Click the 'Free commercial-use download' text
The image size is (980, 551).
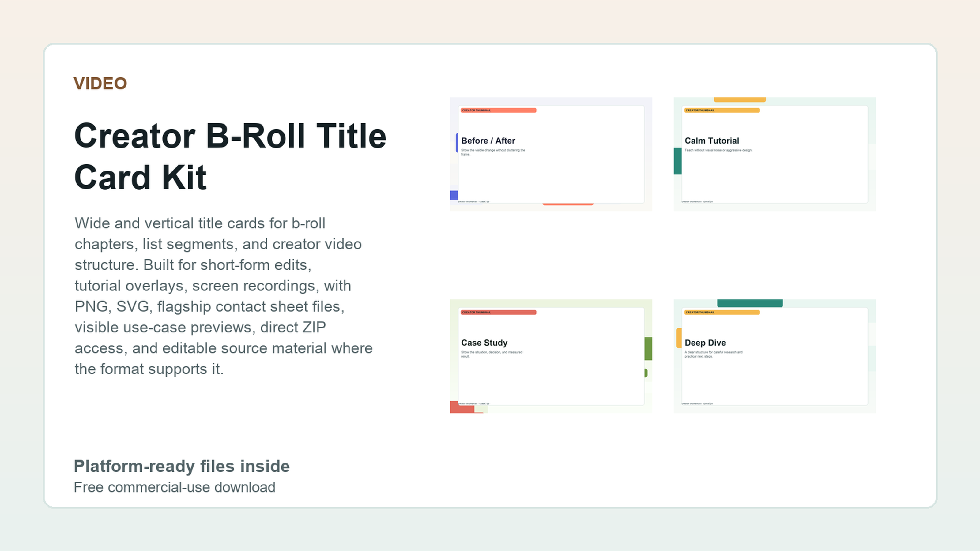pyautogui.click(x=174, y=487)
